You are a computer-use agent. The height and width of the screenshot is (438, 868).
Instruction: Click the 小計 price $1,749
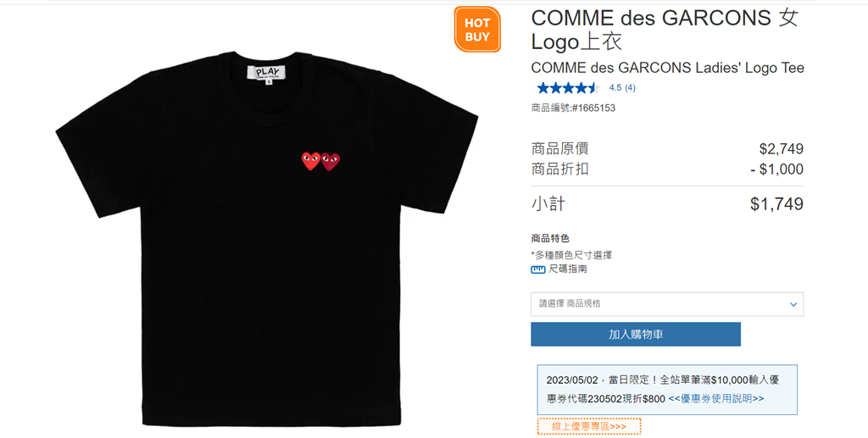tap(776, 204)
